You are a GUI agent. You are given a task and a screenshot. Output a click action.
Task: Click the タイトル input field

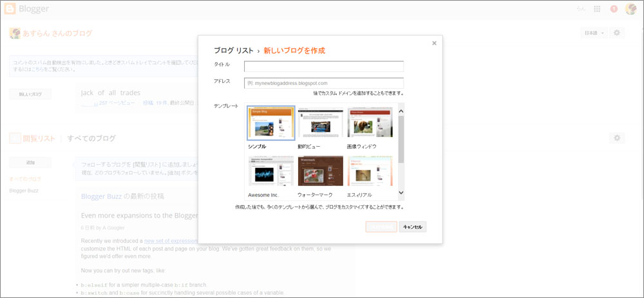(324, 66)
